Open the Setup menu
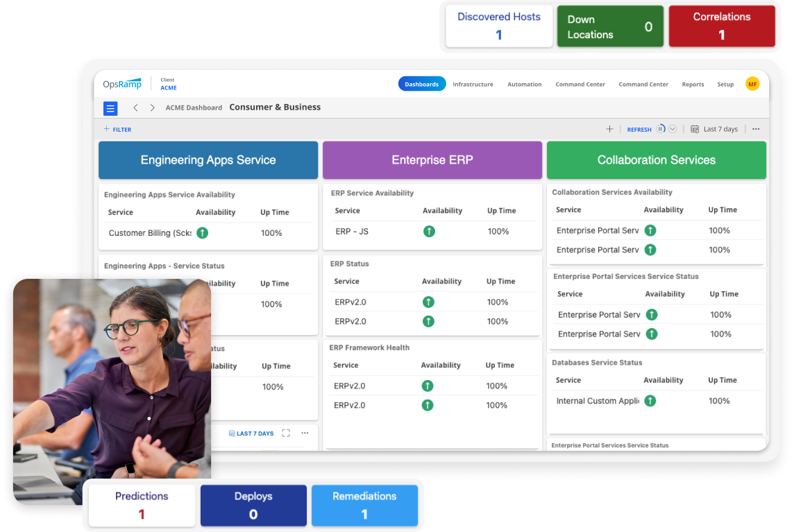The width and height of the screenshot is (794, 532). 725,85
